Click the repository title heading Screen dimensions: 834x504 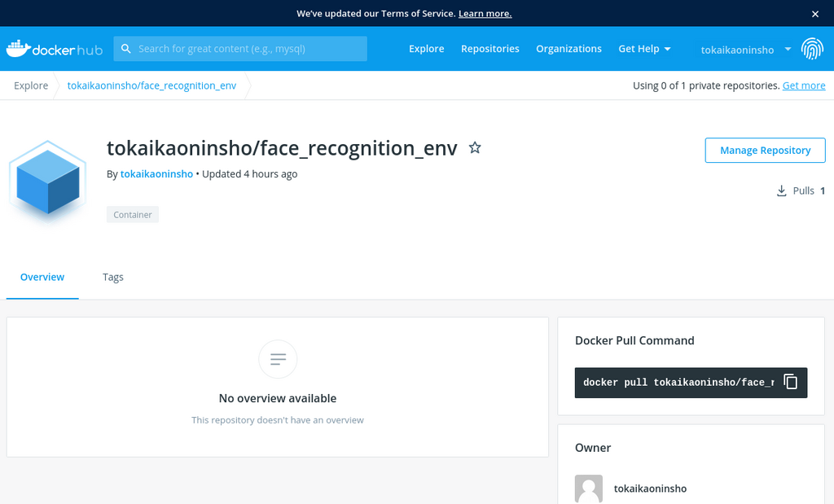[x=282, y=148]
